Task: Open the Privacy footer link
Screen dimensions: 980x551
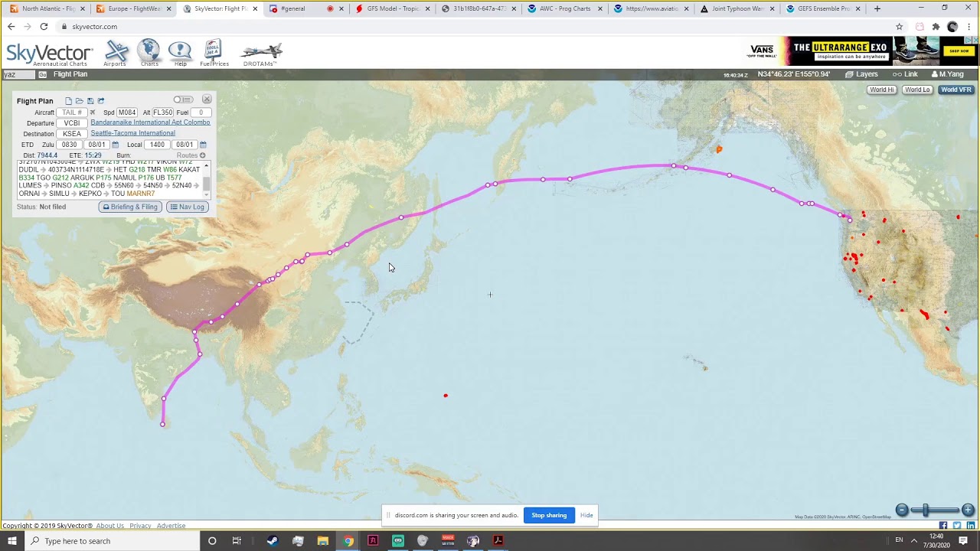Action: [140, 526]
